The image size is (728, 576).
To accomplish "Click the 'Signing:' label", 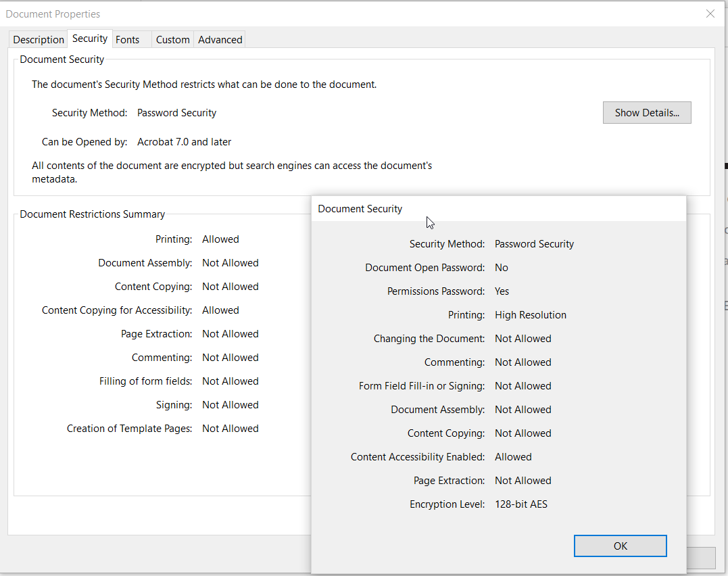I will (x=174, y=405).
